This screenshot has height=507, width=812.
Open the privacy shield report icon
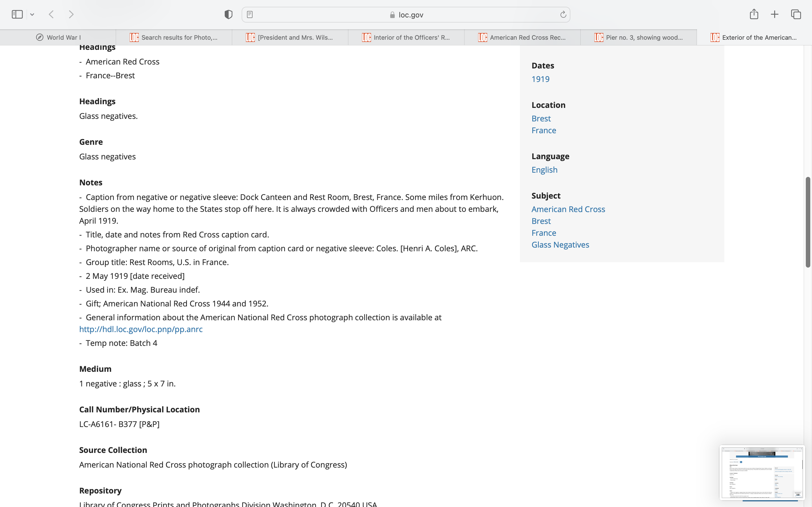point(228,14)
